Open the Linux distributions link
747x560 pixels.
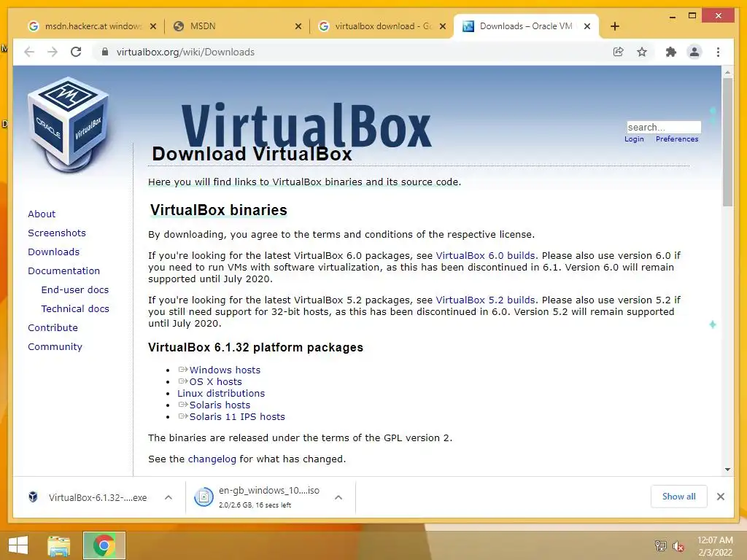[x=221, y=393]
